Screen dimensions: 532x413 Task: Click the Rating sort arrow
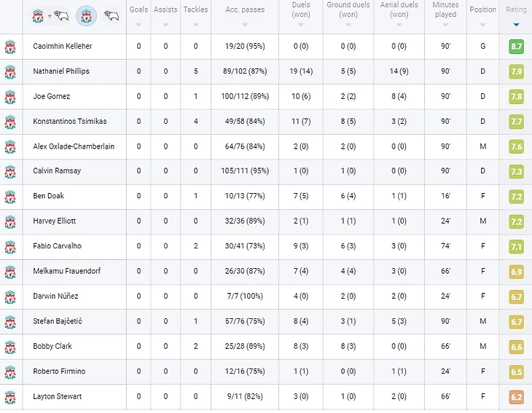pos(517,25)
